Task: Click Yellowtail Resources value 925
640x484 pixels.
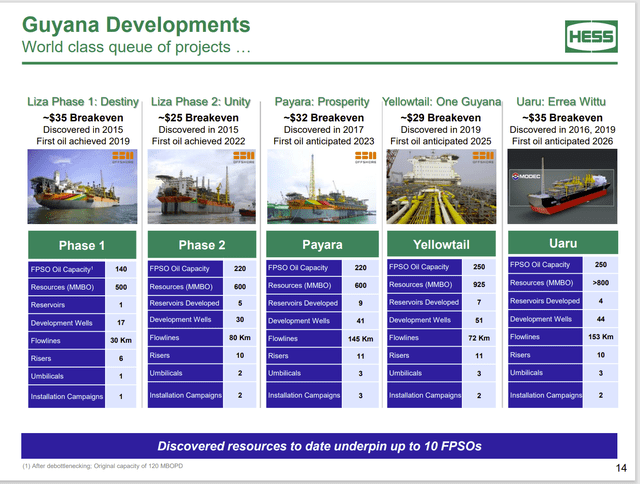Action: point(479,284)
